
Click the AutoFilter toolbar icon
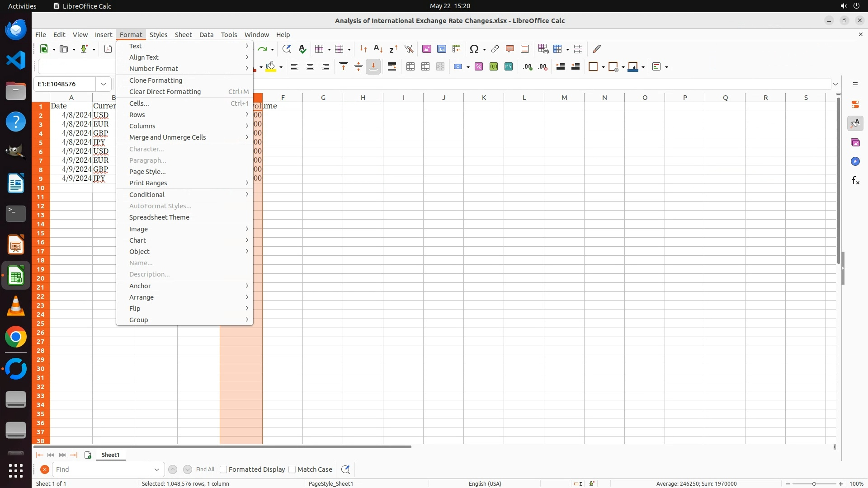409,49
